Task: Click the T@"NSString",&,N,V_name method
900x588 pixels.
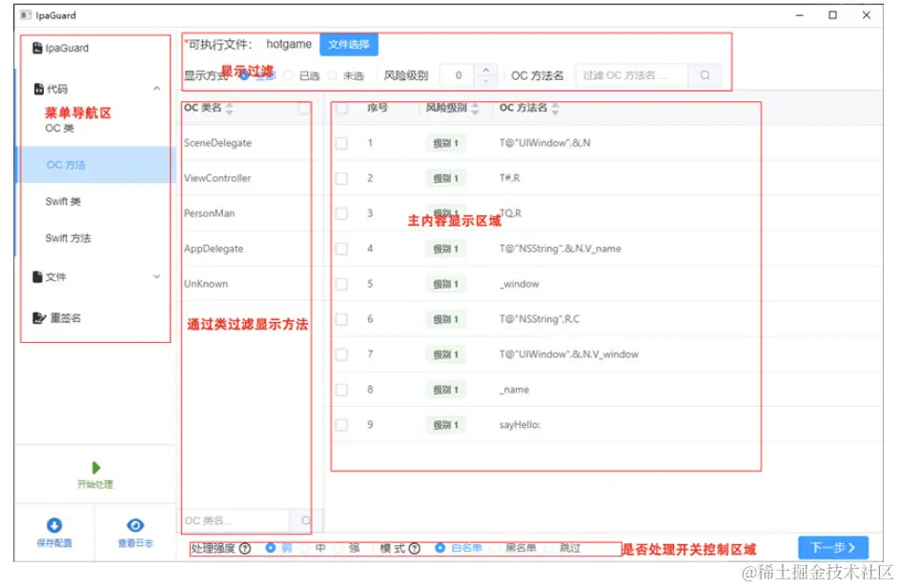Action: tap(561, 249)
